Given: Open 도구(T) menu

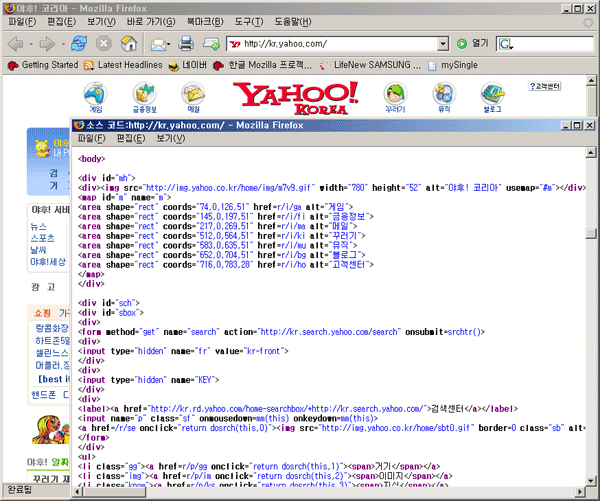Looking at the screenshot, I should click(x=249, y=22).
